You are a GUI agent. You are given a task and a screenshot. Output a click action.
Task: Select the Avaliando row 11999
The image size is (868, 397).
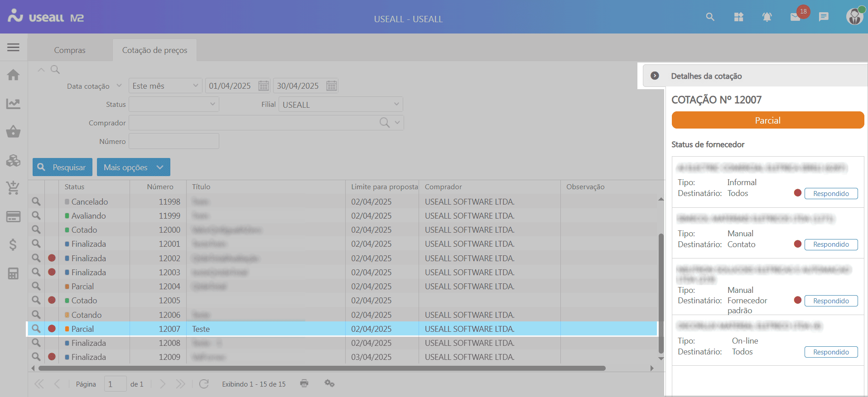point(342,215)
